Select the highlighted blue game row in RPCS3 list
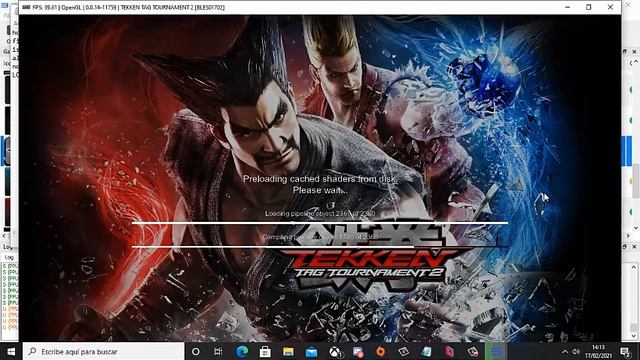640x360 pixels. click(x=627, y=151)
